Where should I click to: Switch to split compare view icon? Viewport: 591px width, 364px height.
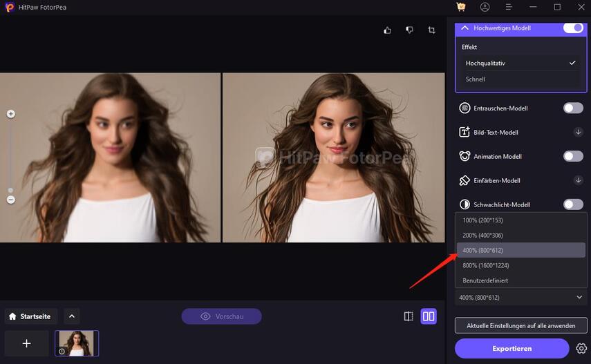(x=409, y=316)
